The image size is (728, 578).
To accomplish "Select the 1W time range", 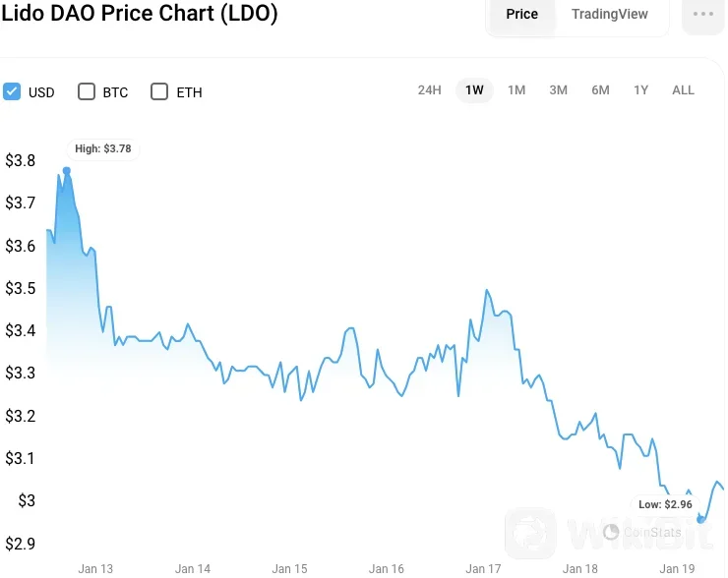I will [x=474, y=90].
